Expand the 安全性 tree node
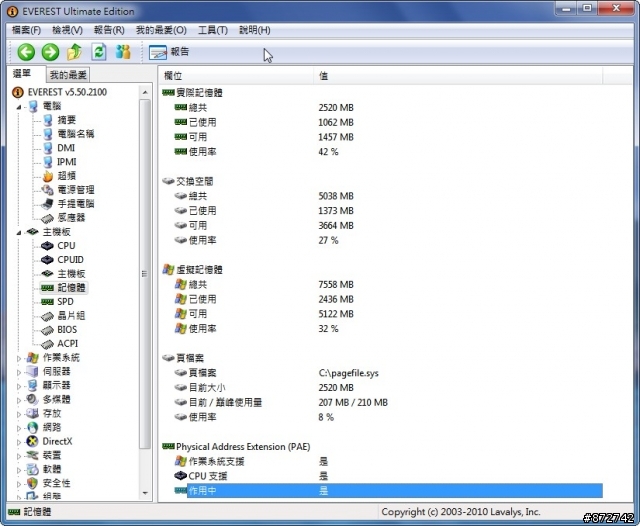The height and width of the screenshot is (526, 640). pos(19,484)
